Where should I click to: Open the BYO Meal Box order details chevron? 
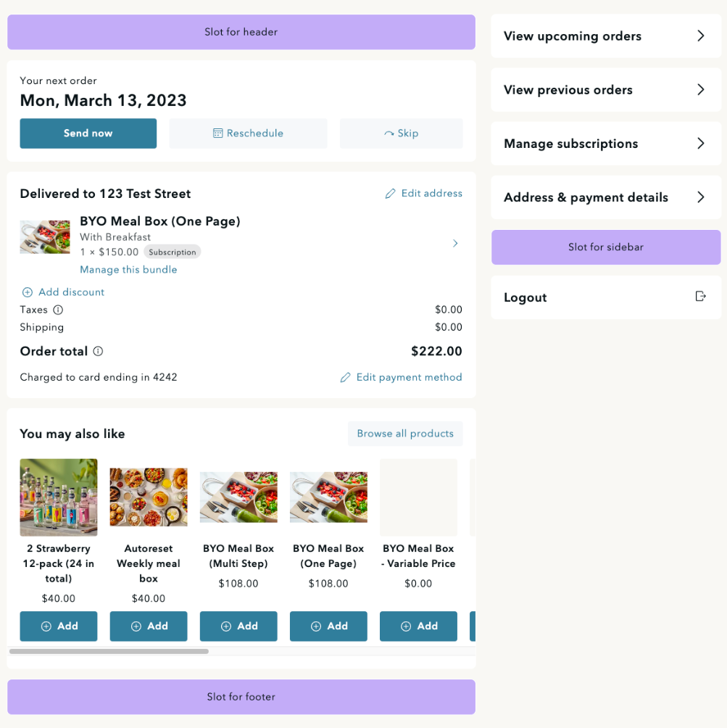click(455, 244)
